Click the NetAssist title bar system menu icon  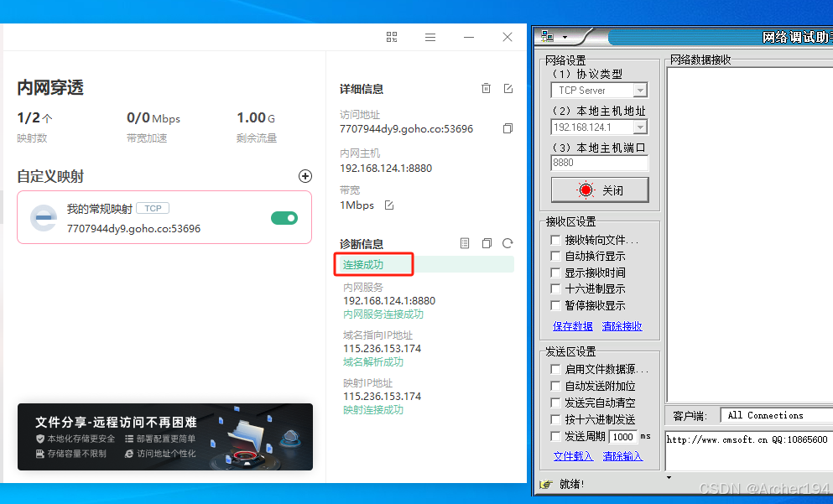pyautogui.click(x=547, y=37)
